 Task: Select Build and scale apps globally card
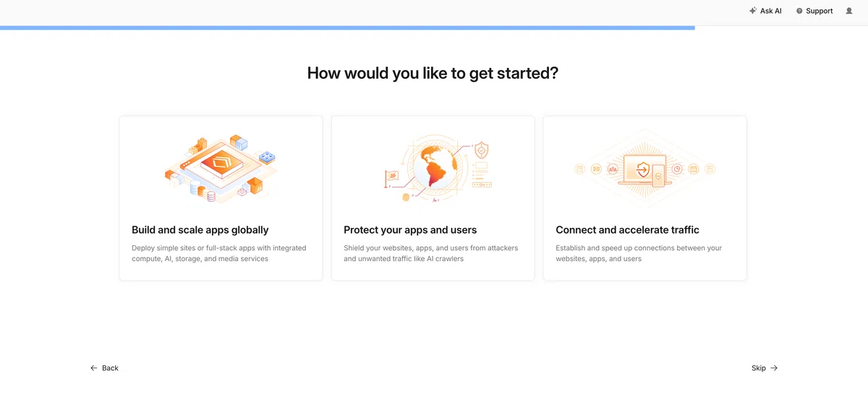pyautogui.click(x=221, y=198)
